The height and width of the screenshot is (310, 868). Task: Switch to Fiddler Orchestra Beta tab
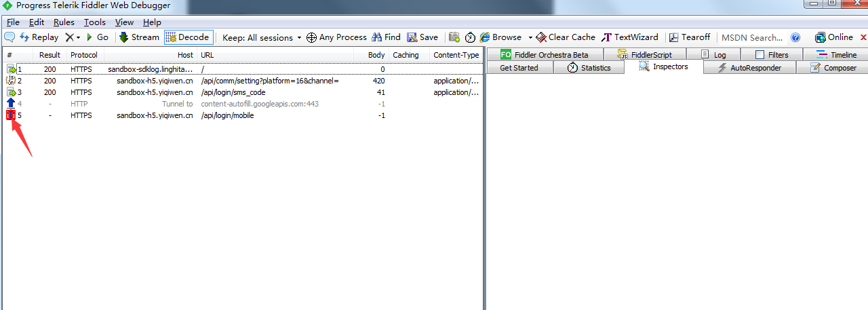click(545, 54)
